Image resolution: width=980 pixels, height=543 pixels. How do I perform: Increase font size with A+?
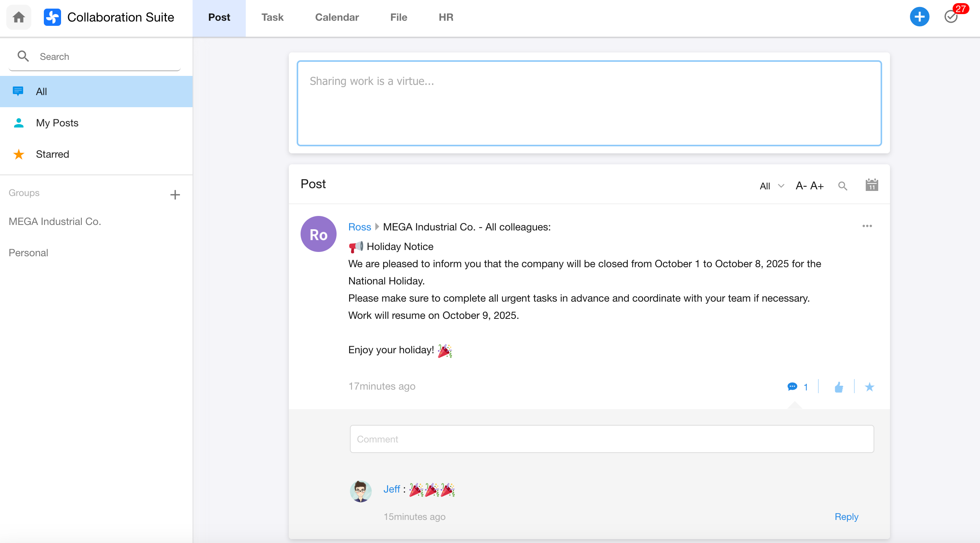[x=817, y=186]
